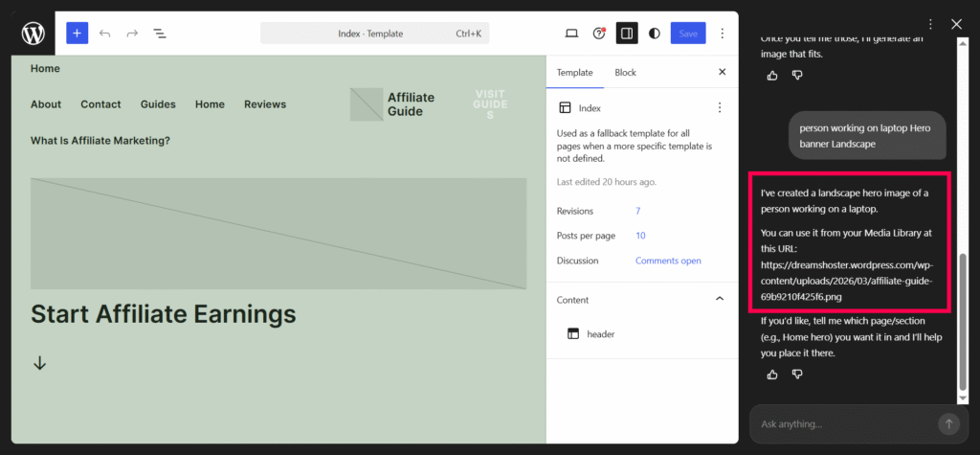Viewport: 980px width, 455px height.
Task: Select the header item in Content
Action: 600,334
